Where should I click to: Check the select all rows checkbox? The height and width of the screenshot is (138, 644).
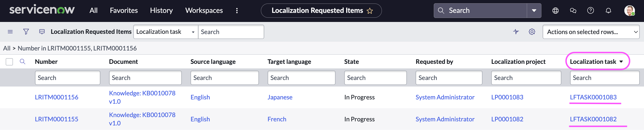point(9,62)
